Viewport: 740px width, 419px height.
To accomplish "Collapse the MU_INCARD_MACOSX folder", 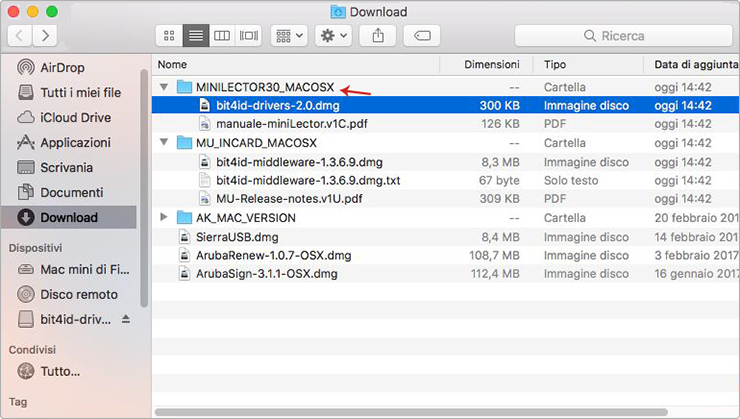I will tap(164, 142).
